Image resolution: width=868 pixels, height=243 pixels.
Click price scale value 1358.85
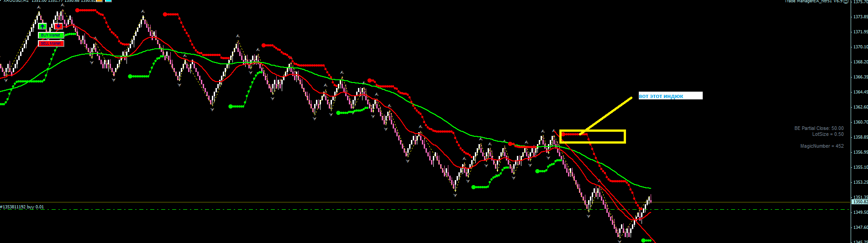click(x=860, y=137)
